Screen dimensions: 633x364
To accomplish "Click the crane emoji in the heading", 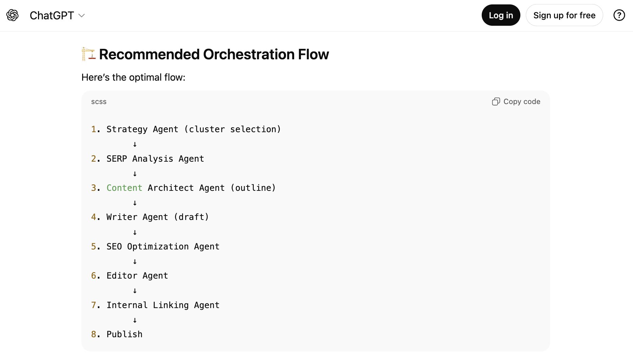I will tap(88, 54).
